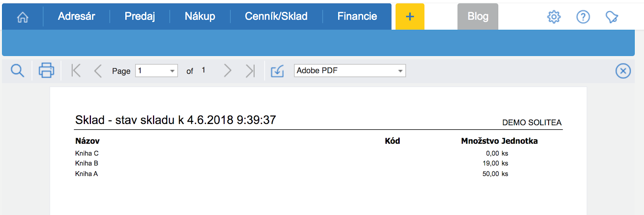The height and width of the screenshot is (215, 644).
Task: Jump to last report page
Action: tap(250, 71)
